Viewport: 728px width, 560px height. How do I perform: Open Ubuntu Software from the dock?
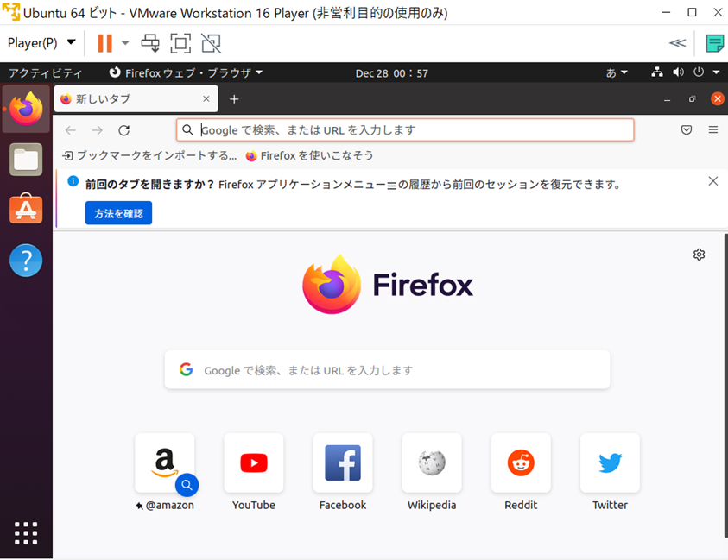(x=26, y=209)
